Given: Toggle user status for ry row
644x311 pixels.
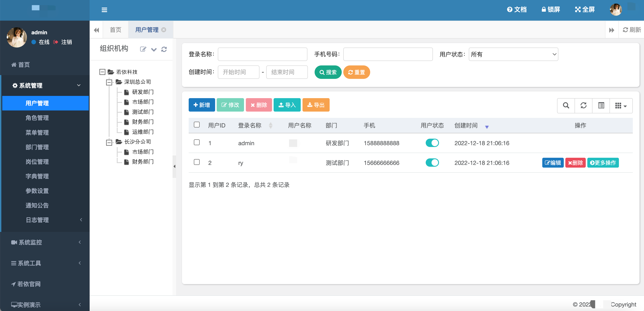Looking at the screenshot, I should [432, 162].
